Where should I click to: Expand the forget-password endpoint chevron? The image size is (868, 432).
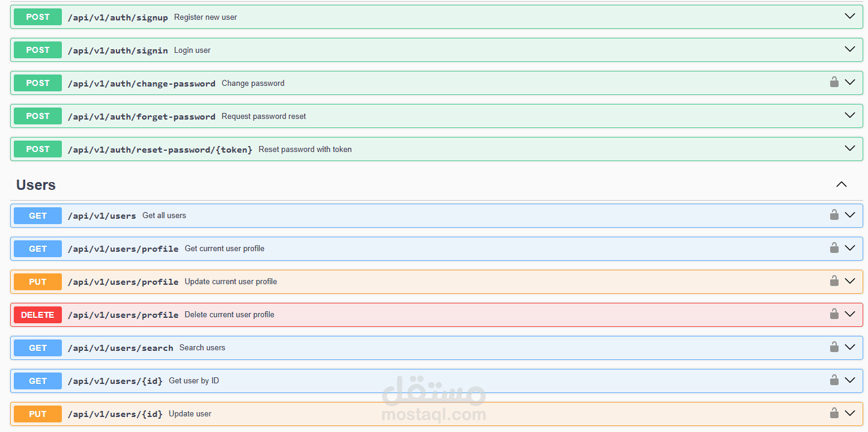[850, 115]
